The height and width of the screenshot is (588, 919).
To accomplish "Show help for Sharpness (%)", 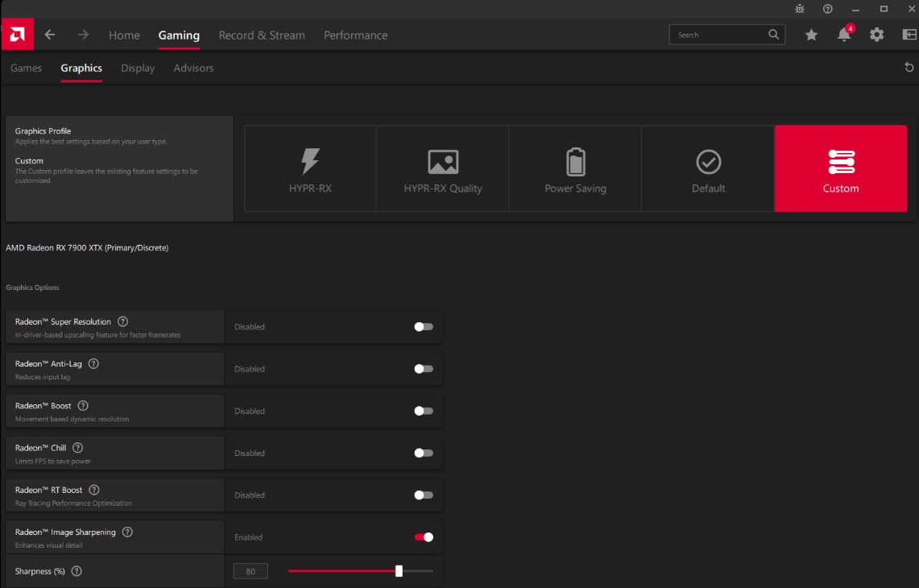I will [x=77, y=571].
